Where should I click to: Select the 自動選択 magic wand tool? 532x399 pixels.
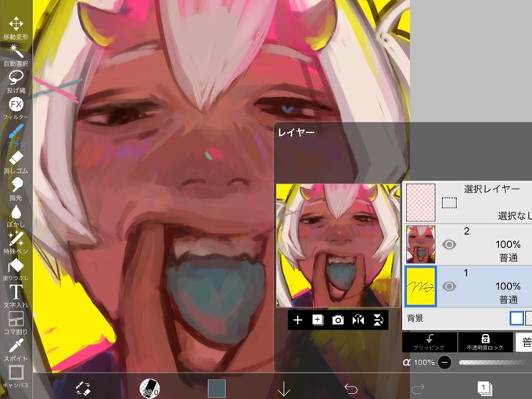coord(16,55)
